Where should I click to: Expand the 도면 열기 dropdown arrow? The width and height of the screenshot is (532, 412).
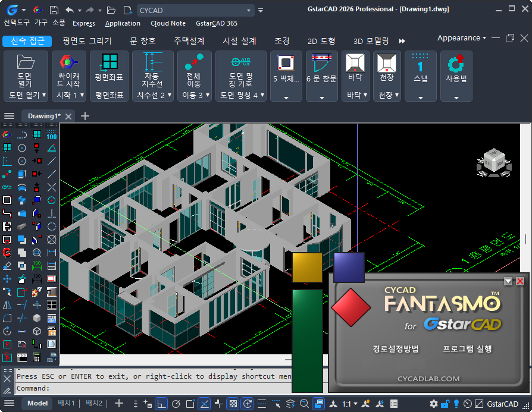pos(44,95)
